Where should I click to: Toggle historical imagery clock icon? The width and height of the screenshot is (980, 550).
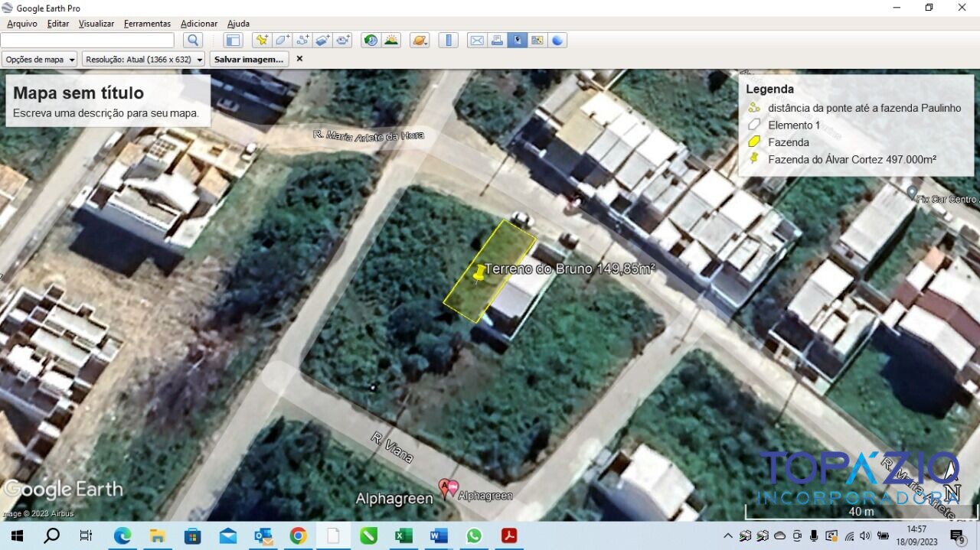pyautogui.click(x=371, y=41)
